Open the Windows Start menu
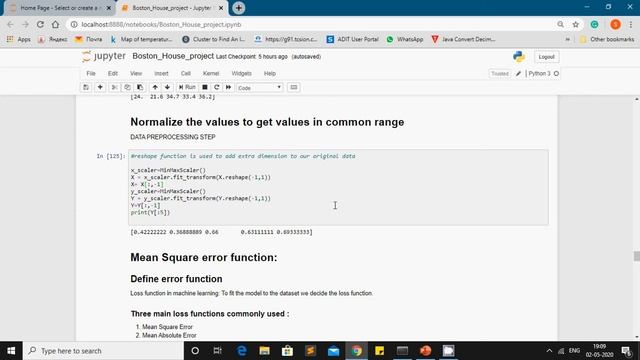Screen dimensions: 640x360 tap(11, 351)
